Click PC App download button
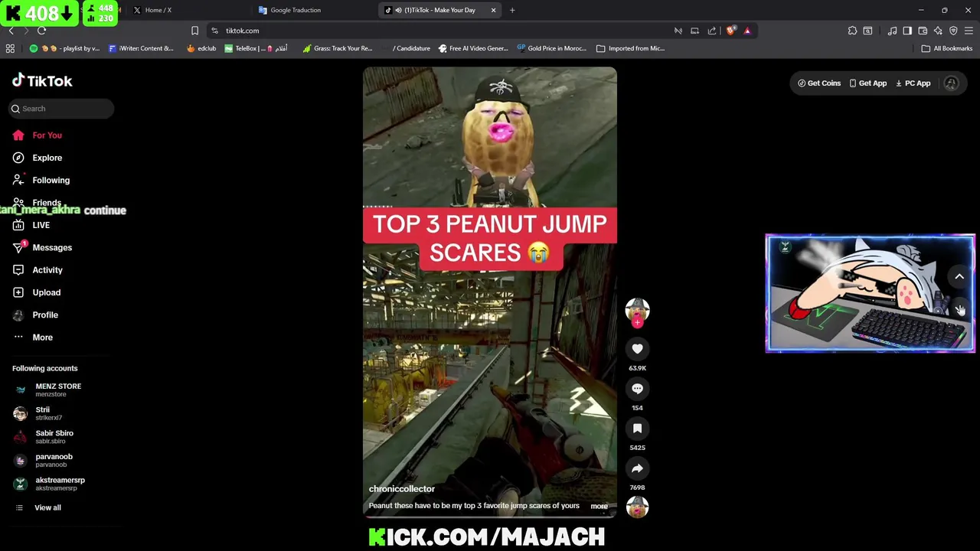980x551 pixels. tap(913, 83)
